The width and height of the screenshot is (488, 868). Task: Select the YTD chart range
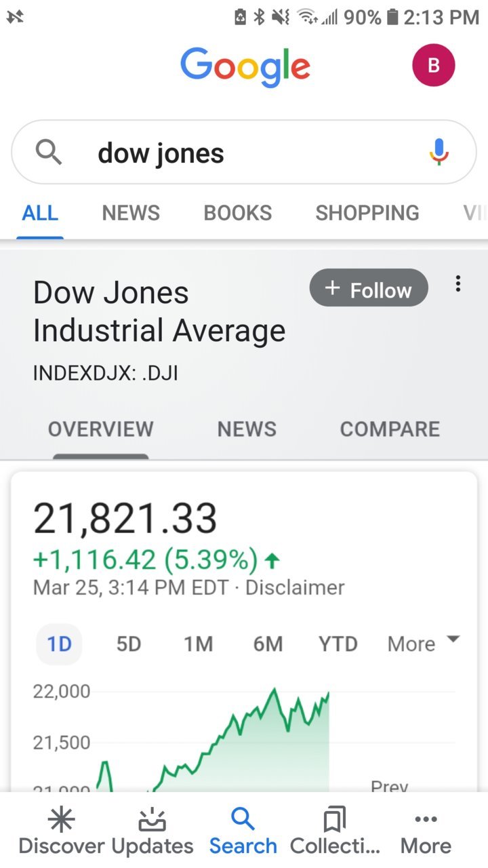point(338,644)
